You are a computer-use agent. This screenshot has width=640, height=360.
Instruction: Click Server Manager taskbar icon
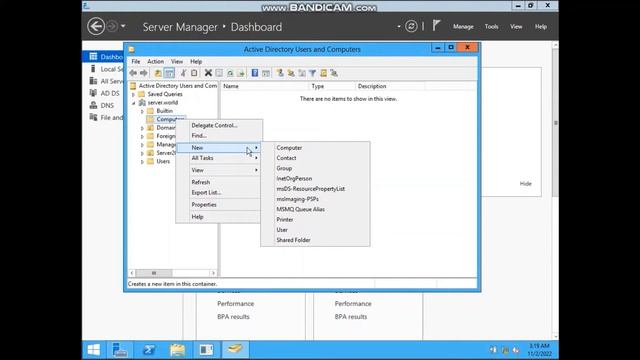click(x=120, y=350)
